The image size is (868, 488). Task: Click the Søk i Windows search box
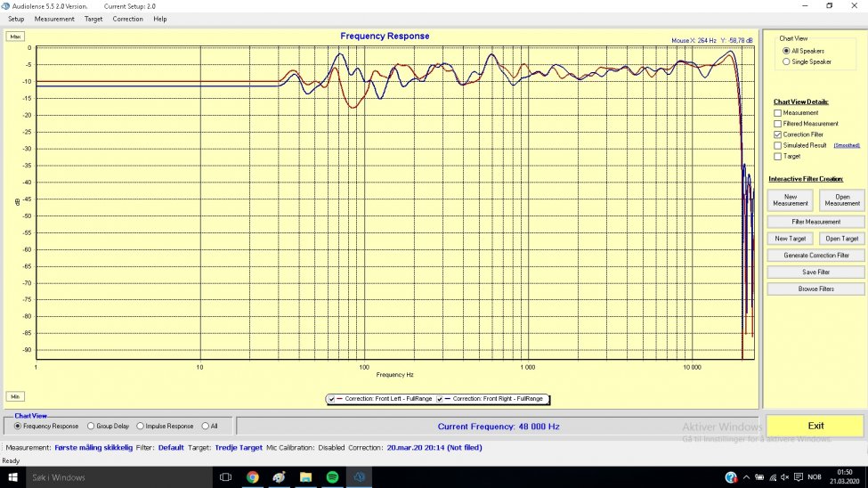[119, 477]
